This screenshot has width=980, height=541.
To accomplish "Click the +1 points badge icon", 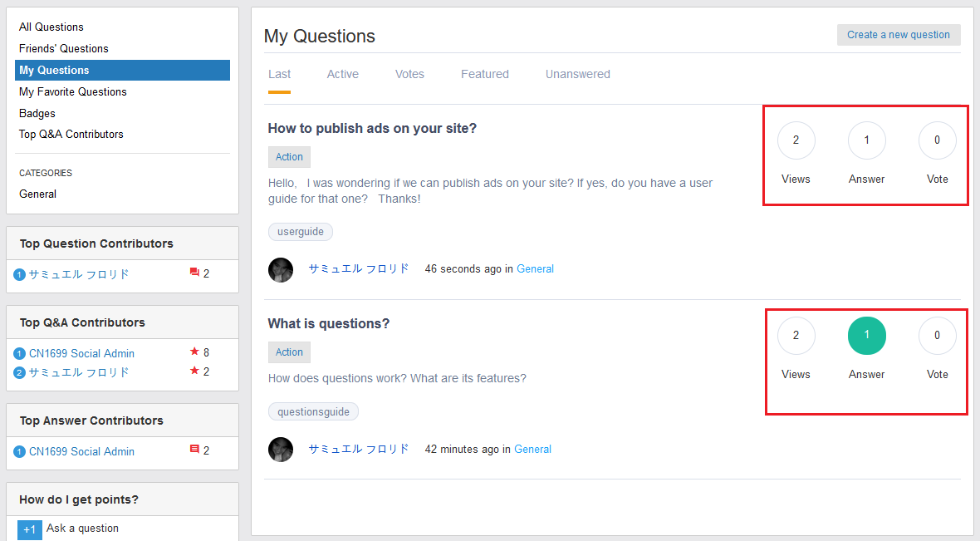I will coord(29,530).
